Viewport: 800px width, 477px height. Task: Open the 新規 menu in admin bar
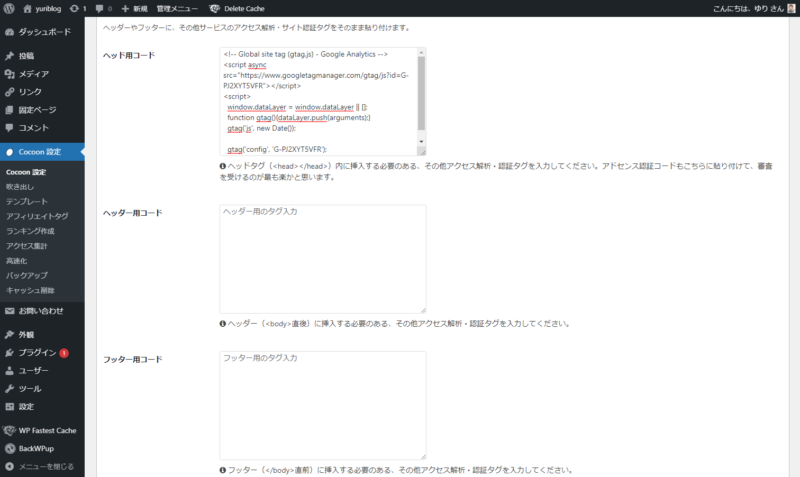point(140,9)
